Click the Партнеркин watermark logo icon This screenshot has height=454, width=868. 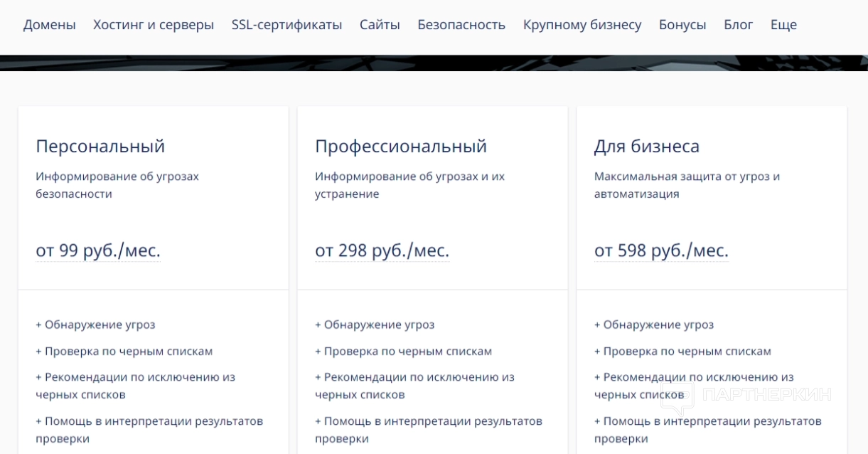pyautogui.click(x=677, y=397)
